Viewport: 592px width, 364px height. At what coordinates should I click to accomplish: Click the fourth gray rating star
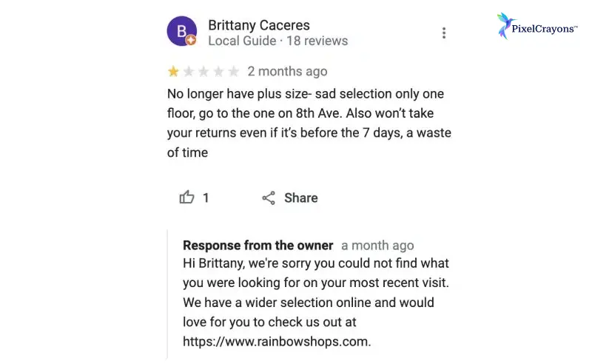[x=218, y=72]
